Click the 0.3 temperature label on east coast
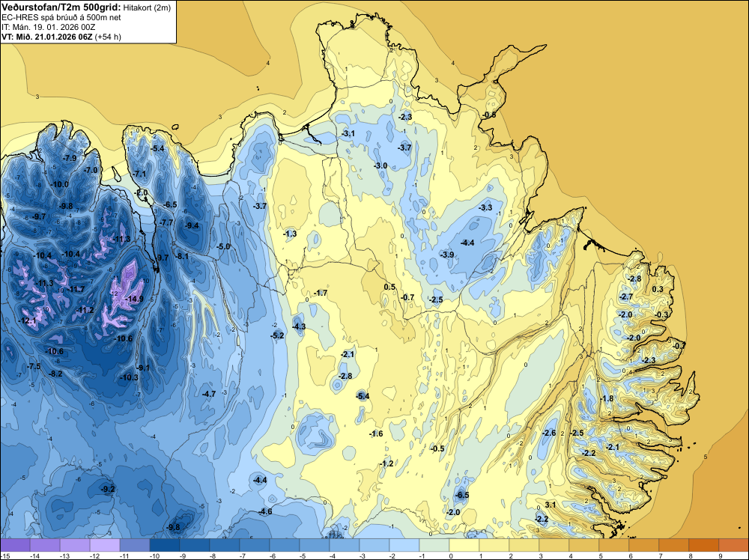Screen dimensions: 749x560 coord(658,289)
